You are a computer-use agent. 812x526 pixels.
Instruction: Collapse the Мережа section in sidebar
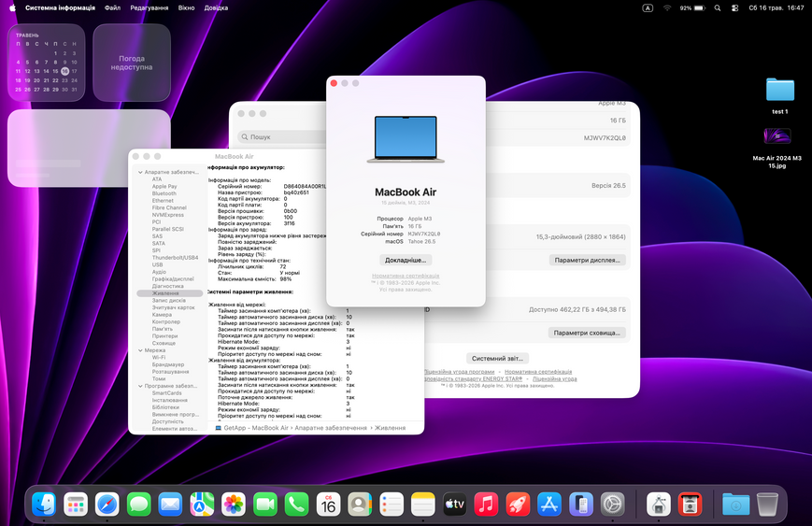click(140, 350)
